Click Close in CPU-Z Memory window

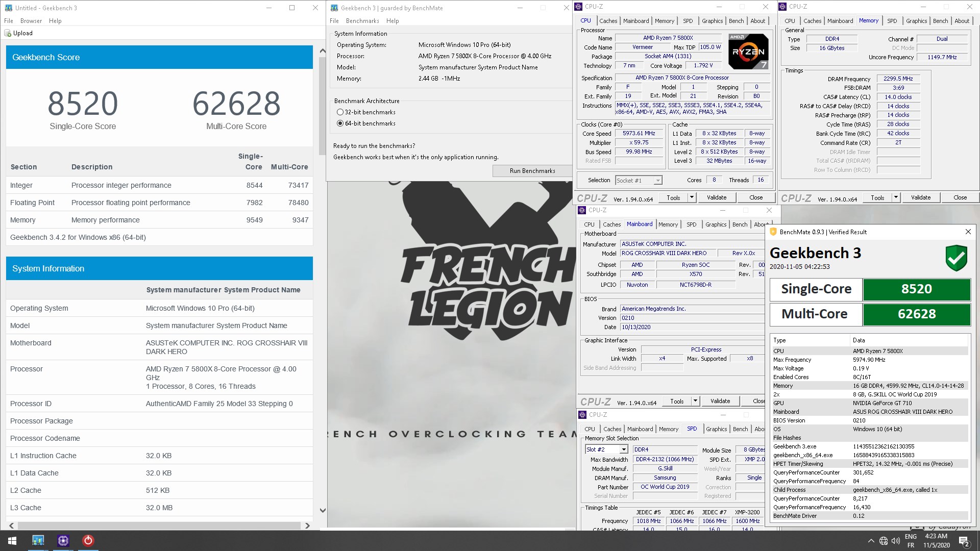coord(960,197)
